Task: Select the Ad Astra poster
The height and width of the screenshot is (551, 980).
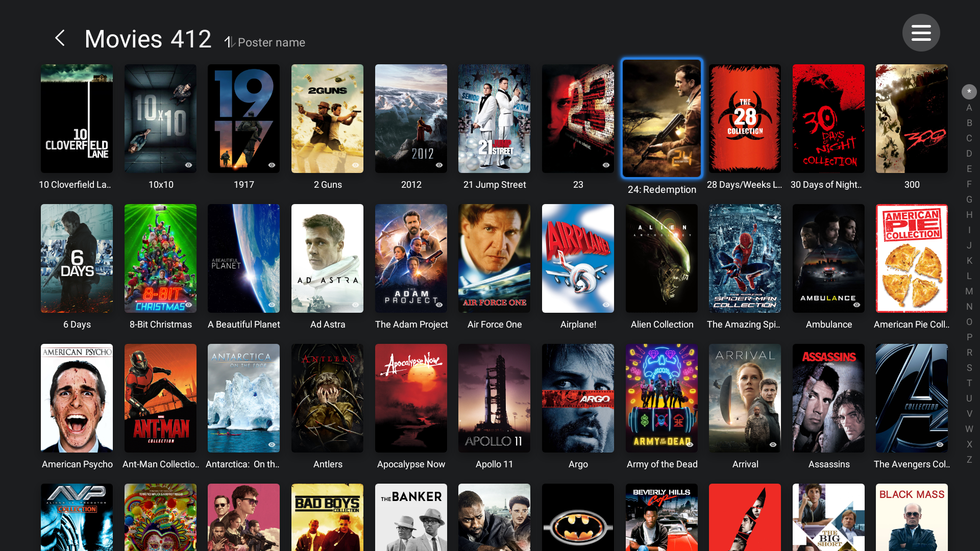Action: tap(327, 258)
